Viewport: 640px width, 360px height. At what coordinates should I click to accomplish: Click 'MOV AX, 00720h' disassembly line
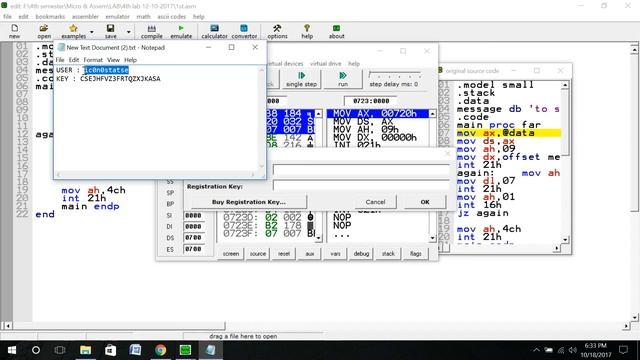point(377,113)
